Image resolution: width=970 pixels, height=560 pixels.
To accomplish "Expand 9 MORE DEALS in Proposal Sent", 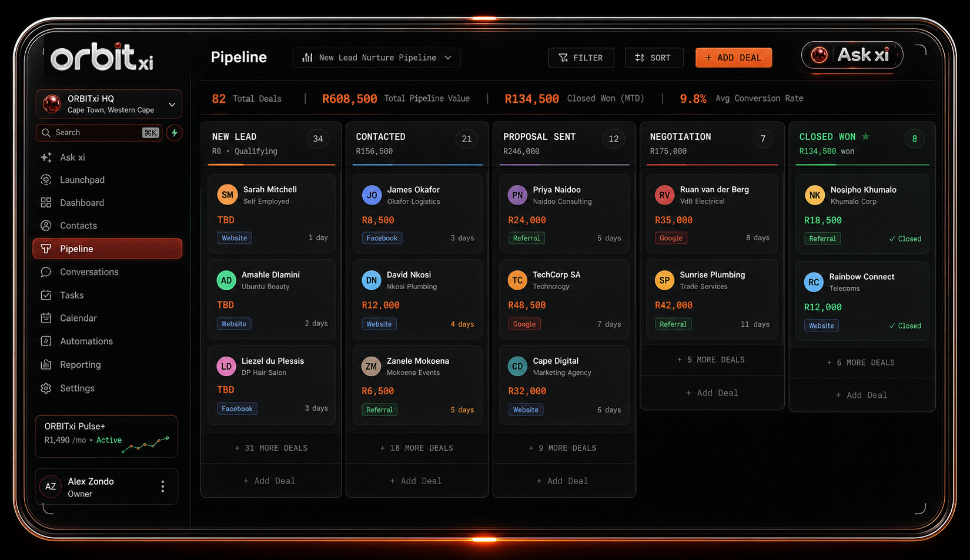I will (x=563, y=448).
